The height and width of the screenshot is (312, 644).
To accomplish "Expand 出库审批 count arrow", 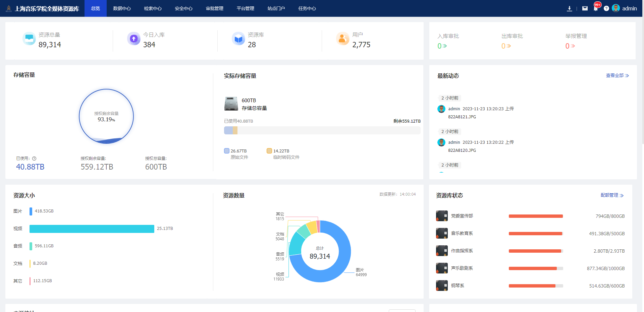I will pyautogui.click(x=509, y=46).
